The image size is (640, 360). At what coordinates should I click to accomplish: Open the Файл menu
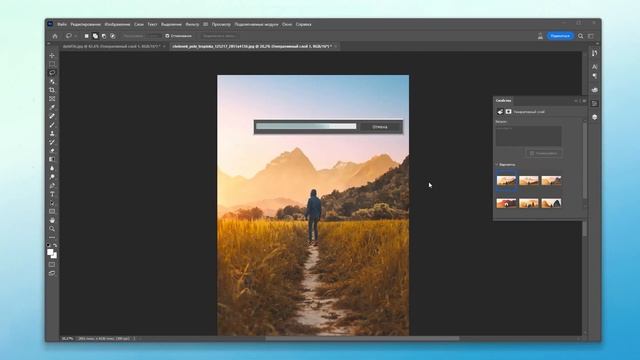tap(62, 24)
